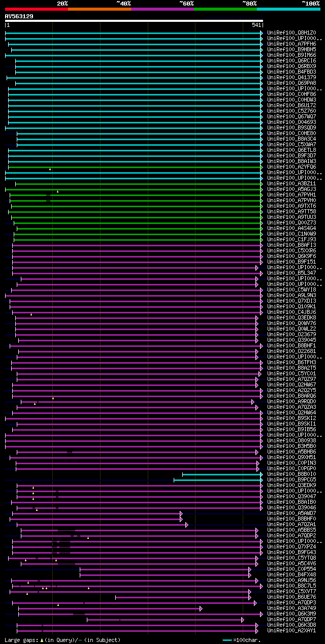Viewport: 325px width, 644px height.
Task: Select the UniRef100_Q7XP24 label
Action: click(x=291, y=547)
